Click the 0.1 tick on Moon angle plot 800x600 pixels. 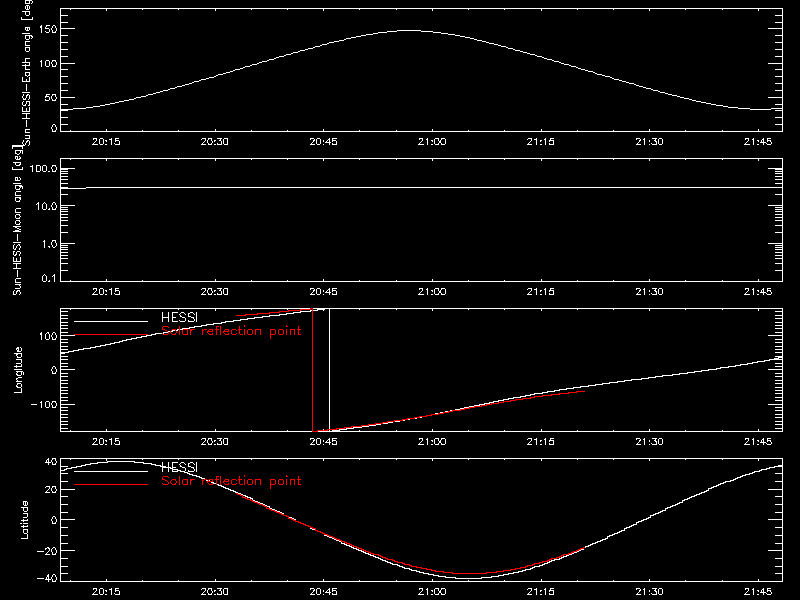(49, 279)
